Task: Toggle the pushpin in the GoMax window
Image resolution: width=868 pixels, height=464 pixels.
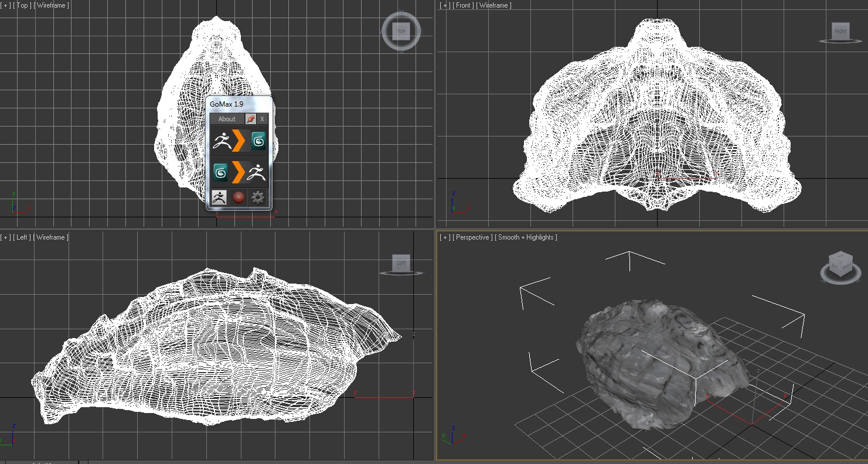Action: pyautogui.click(x=250, y=119)
